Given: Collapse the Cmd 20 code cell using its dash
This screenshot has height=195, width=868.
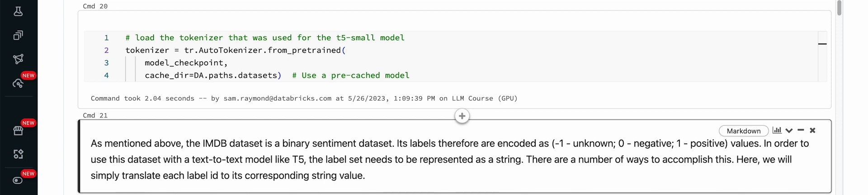Looking at the screenshot, I should (x=822, y=44).
